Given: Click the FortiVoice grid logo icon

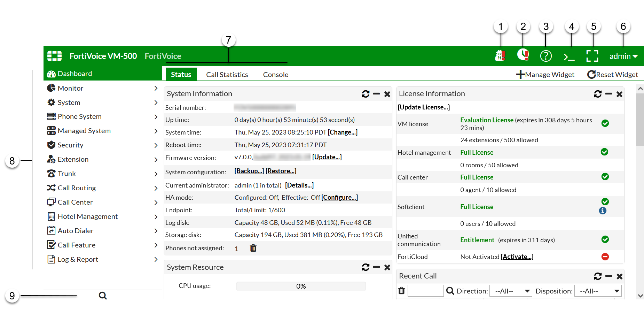Looking at the screenshot, I should (55, 56).
